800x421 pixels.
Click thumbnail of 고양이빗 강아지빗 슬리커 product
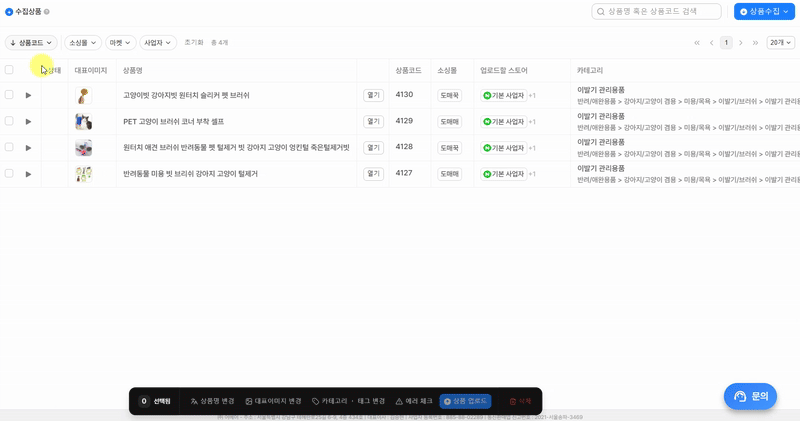point(84,95)
